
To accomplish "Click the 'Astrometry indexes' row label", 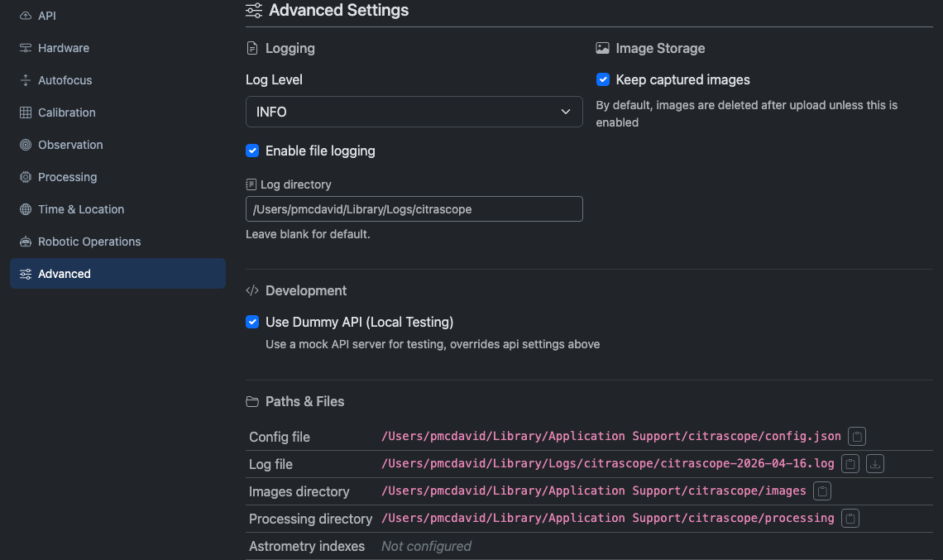I will tap(307, 546).
